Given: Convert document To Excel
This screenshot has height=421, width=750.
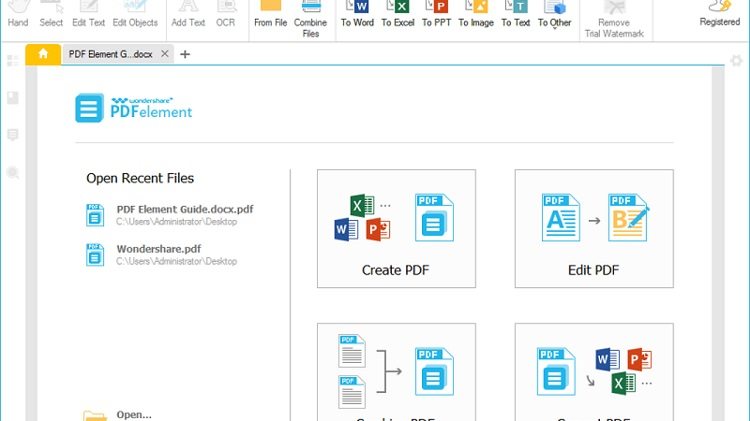Looking at the screenshot, I should (397, 14).
